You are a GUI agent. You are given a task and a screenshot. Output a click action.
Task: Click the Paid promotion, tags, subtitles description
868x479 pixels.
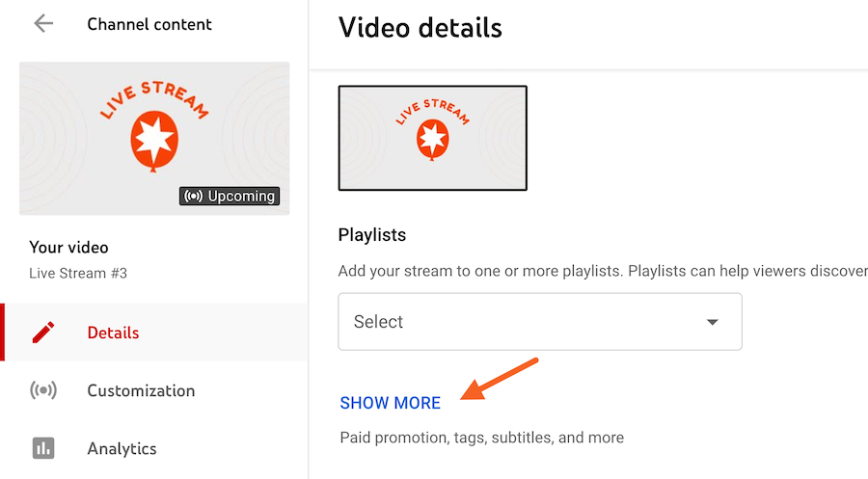481,438
